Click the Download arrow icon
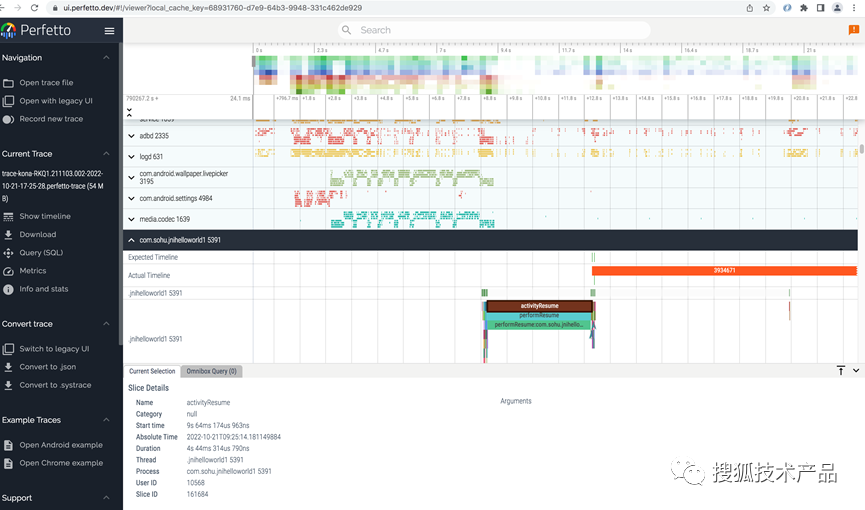 pos(8,235)
